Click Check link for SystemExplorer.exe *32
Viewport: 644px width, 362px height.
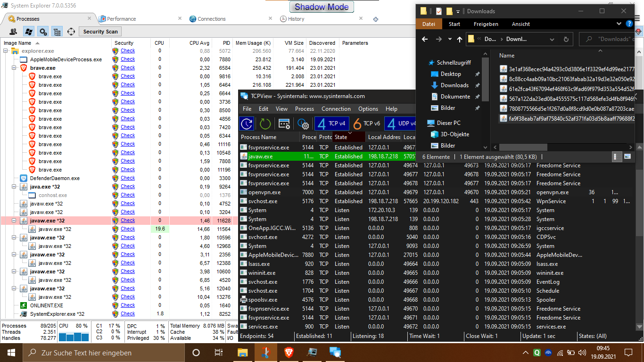click(128, 314)
